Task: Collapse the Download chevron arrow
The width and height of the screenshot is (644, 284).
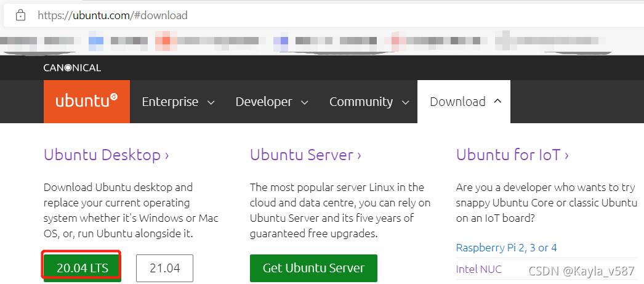Action: coord(497,101)
